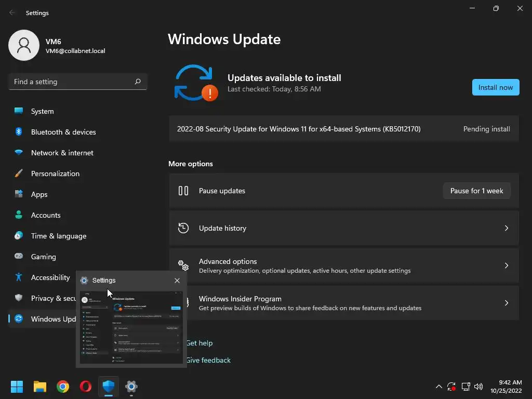Click Last checked: Today, 8:56 AM text
The image size is (532, 399).
tap(274, 89)
